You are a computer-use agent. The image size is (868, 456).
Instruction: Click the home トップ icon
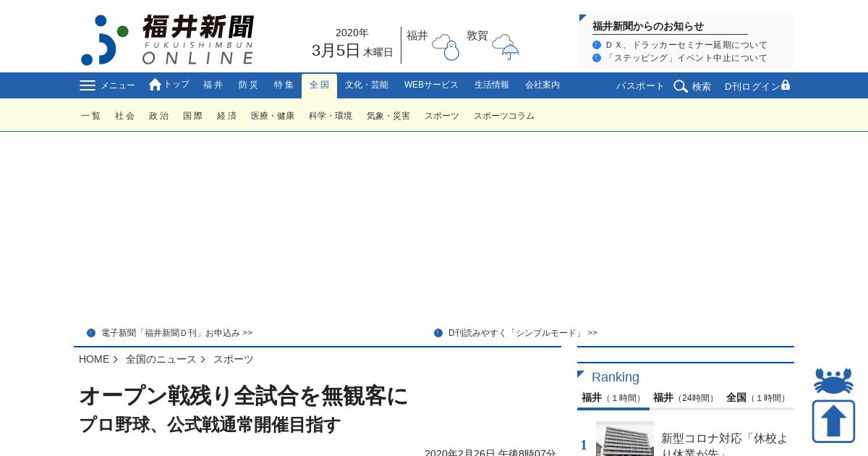coord(155,85)
